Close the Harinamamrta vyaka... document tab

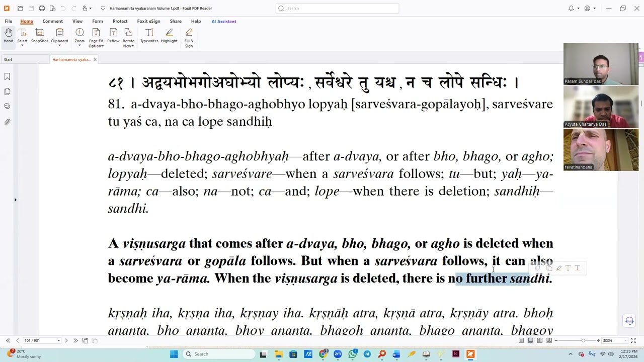95,59
